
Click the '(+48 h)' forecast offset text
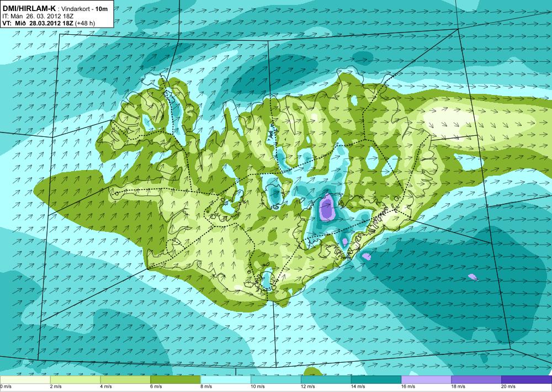pos(85,24)
